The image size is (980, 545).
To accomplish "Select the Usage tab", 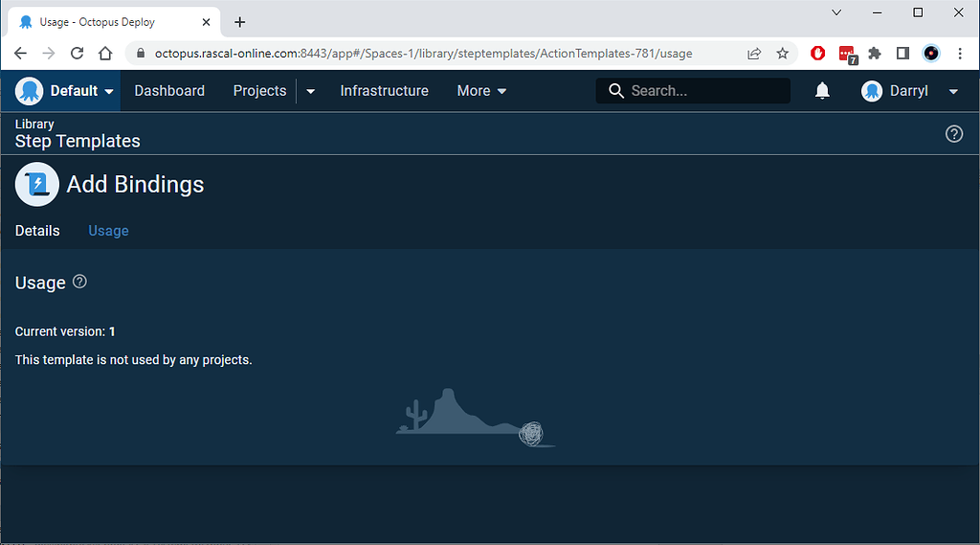I will [109, 231].
